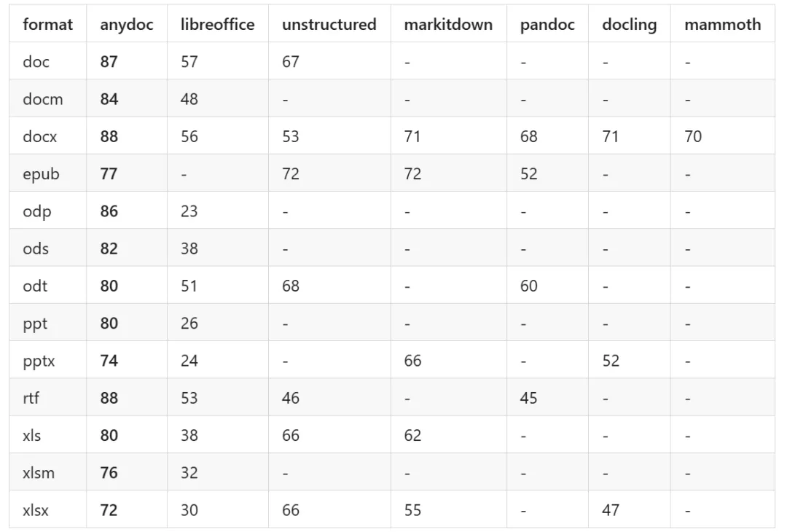Click the pandoc column header
This screenshot has height=532, width=787.
click(x=547, y=24)
